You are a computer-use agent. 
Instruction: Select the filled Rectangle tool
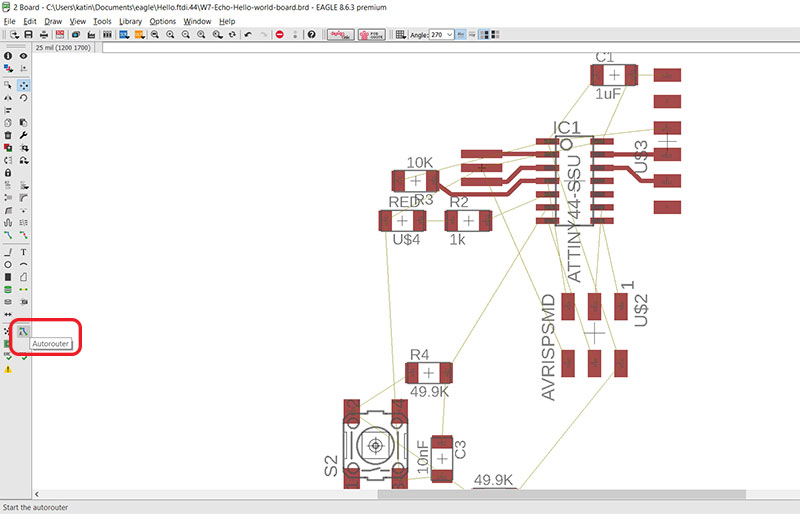point(8,277)
